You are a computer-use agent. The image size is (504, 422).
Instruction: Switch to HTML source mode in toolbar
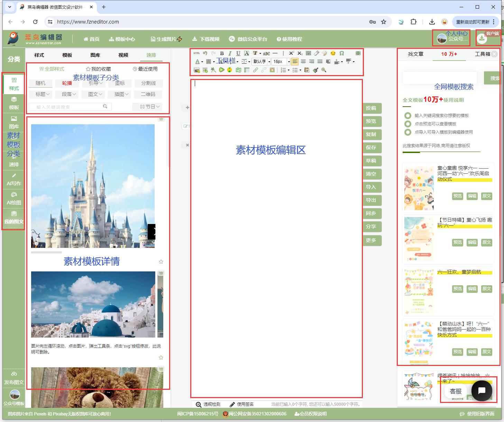pos(196,53)
